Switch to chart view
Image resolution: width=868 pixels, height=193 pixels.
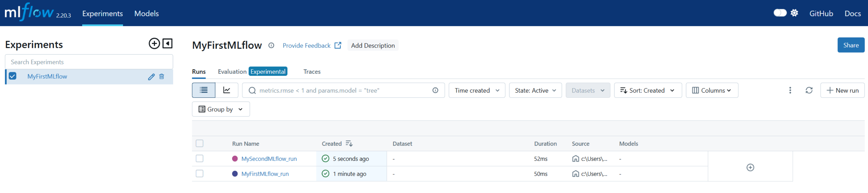[x=227, y=90]
